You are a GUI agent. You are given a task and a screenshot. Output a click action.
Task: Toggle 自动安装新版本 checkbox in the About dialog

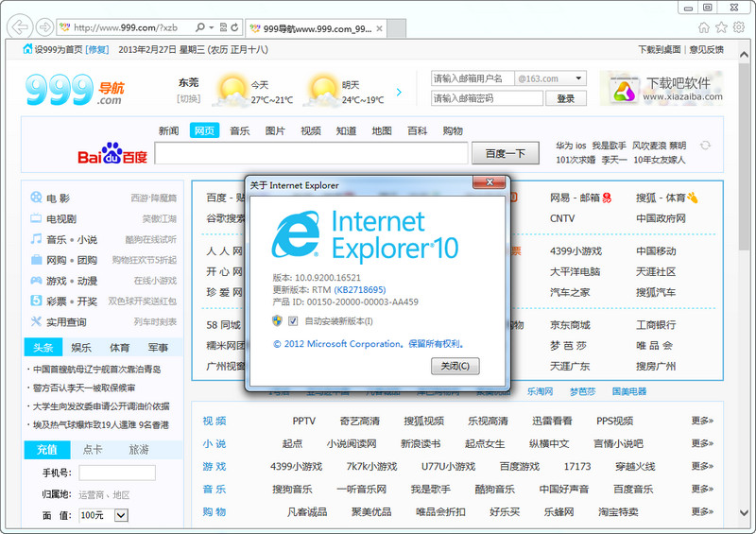(293, 320)
